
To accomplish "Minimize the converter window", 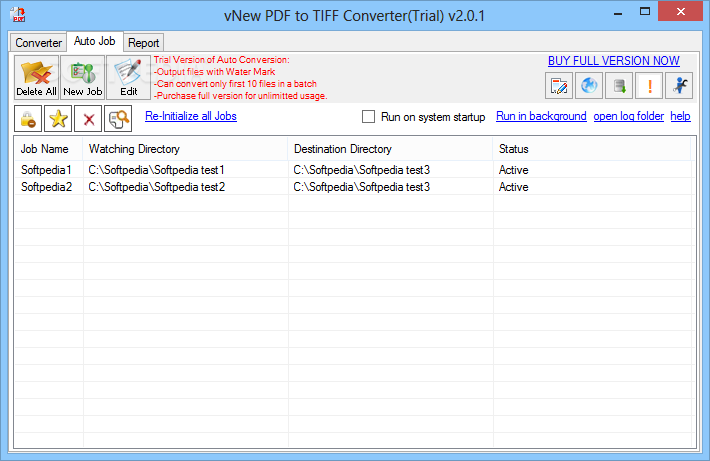I will pyautogui.click(x=618, y=13).
